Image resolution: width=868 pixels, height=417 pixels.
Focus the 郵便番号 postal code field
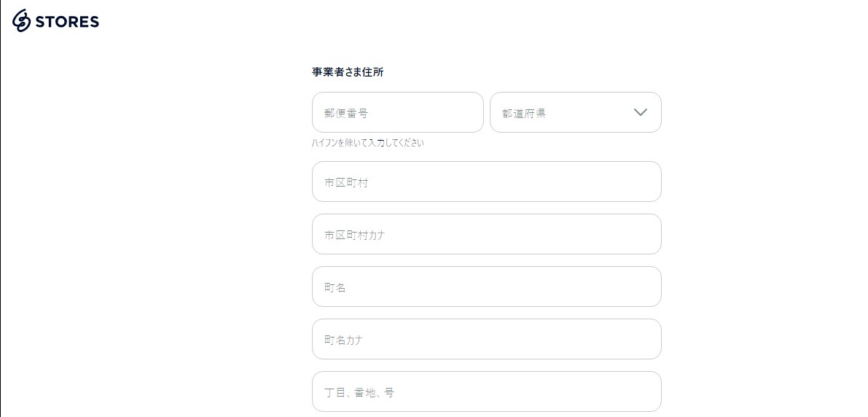[x=397, y=112]
